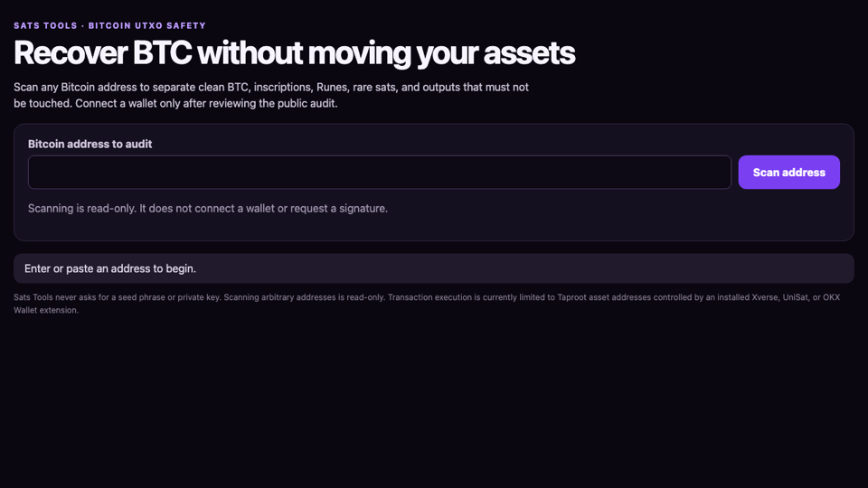Viewport: 868px width, 488px height.
Task: Click the Scan address button
Action: (788, 172)
